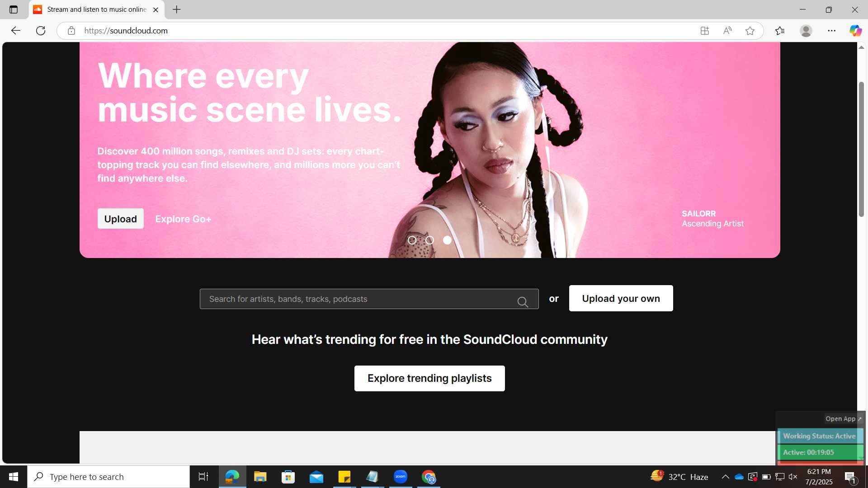Select the first carousel slide dot

point(412,240)
